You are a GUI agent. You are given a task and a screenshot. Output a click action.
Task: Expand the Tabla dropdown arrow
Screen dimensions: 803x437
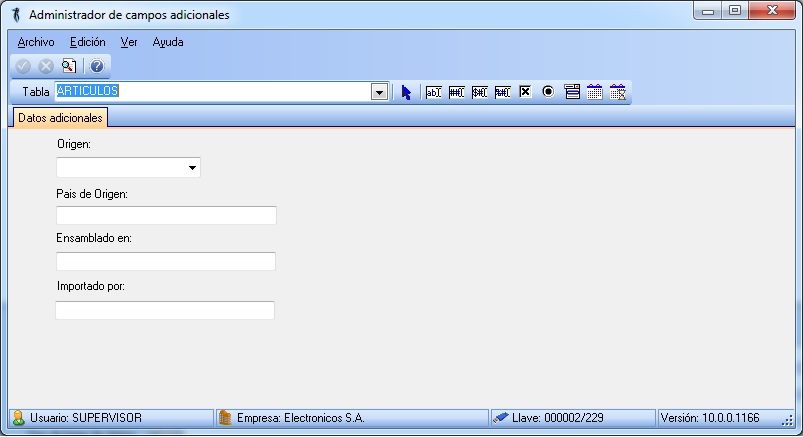379,93
